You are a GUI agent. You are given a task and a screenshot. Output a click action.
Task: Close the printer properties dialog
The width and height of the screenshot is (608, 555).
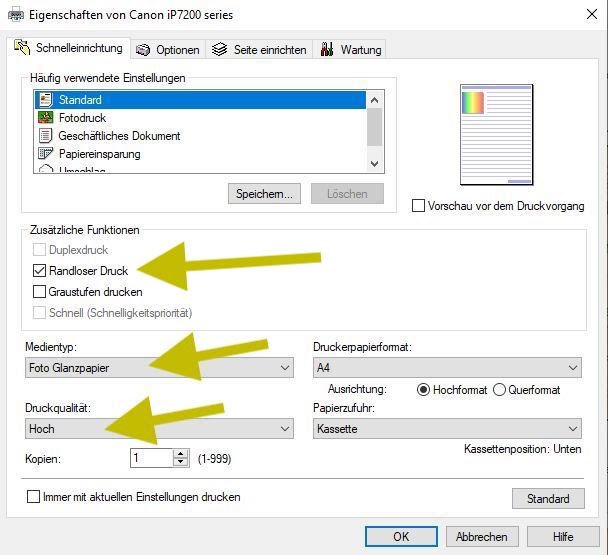click(x=592, y=15)
